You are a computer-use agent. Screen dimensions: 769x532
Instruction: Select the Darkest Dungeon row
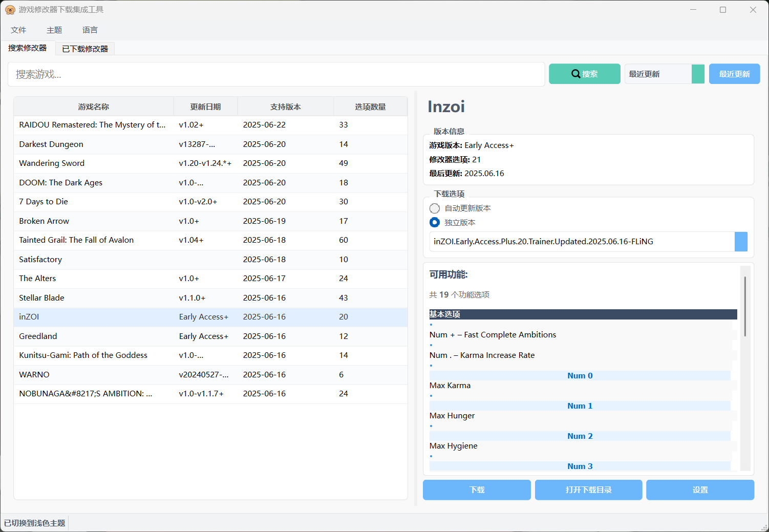[211, 144]
